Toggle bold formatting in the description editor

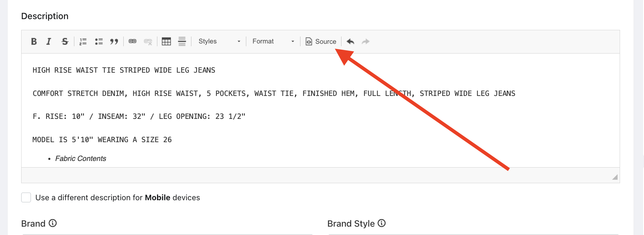point(34,41)
